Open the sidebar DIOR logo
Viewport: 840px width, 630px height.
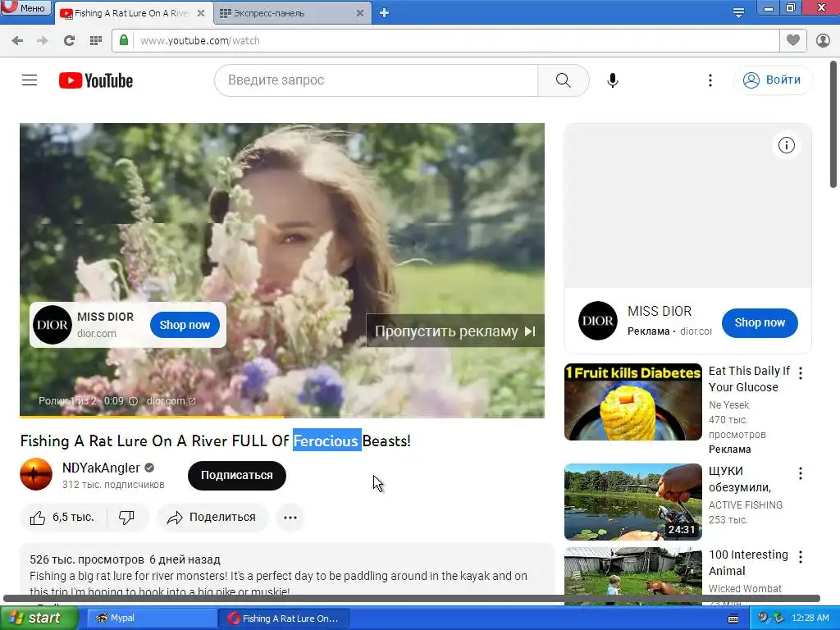point(598,321)
